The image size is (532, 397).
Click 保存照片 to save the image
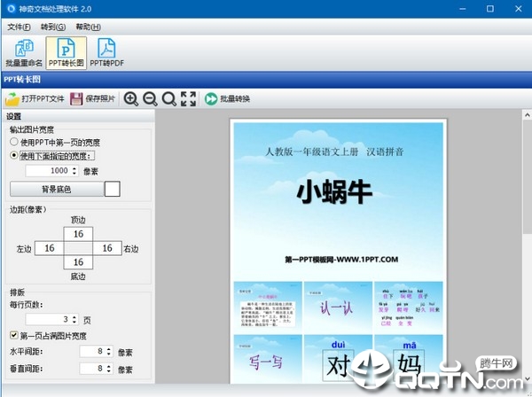click(92, 99)
